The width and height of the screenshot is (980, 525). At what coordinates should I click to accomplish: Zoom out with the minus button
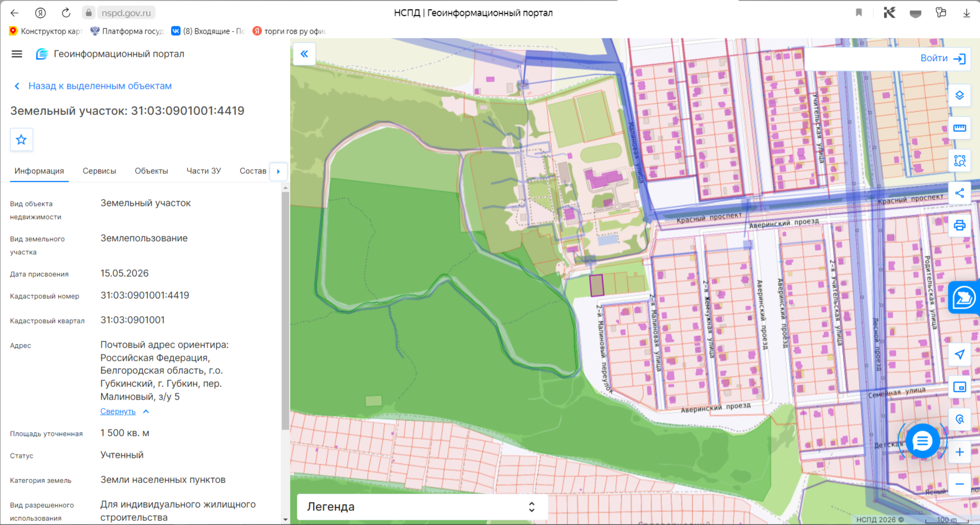click(960, 484)
